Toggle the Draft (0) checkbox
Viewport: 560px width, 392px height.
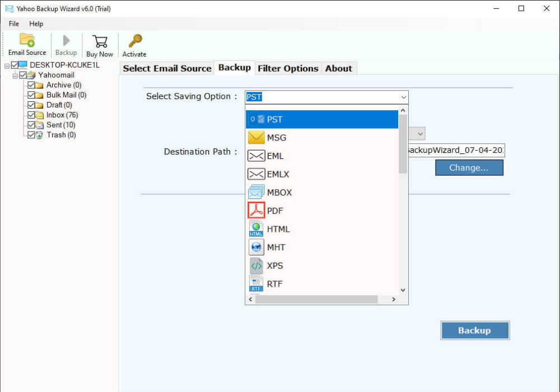(x=31, y=105)
